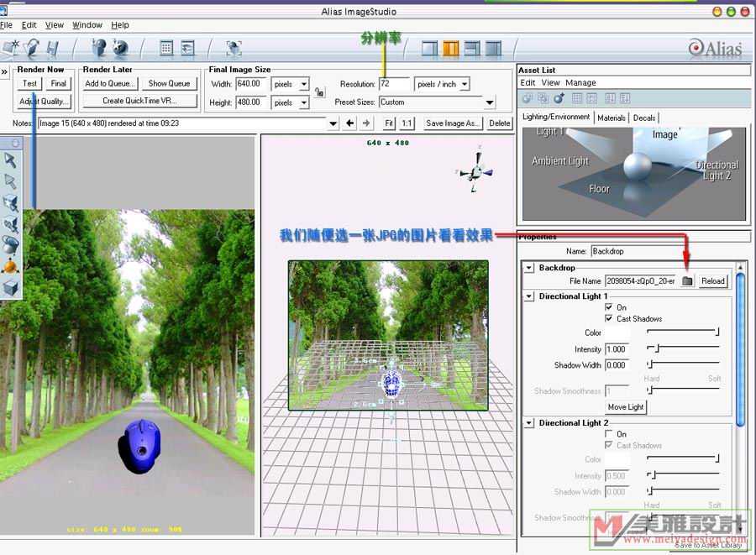The height and width of the screenshot is (555, 756).
Task: Click Directional Light 1 color swatch
Action: coord(617,332)
